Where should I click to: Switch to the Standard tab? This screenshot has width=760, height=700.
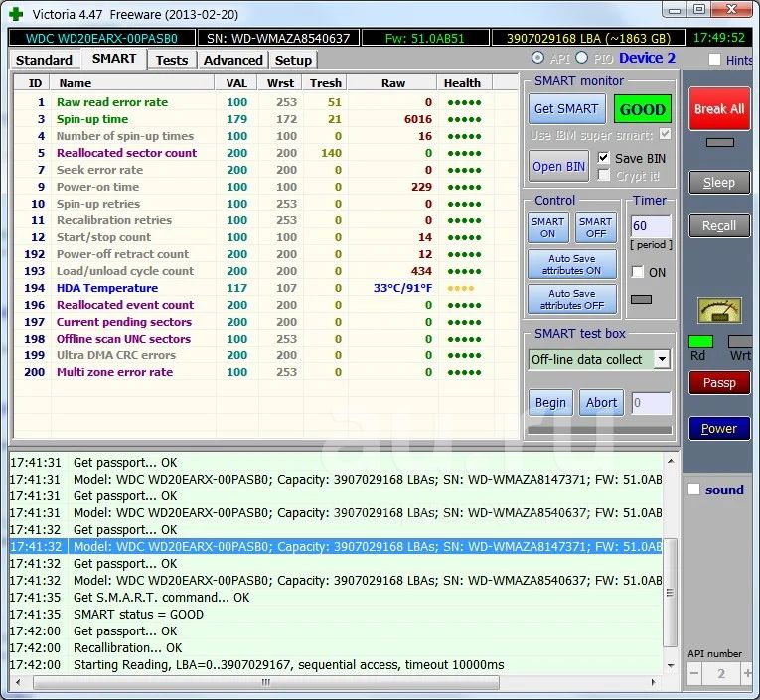coord(44,60)
